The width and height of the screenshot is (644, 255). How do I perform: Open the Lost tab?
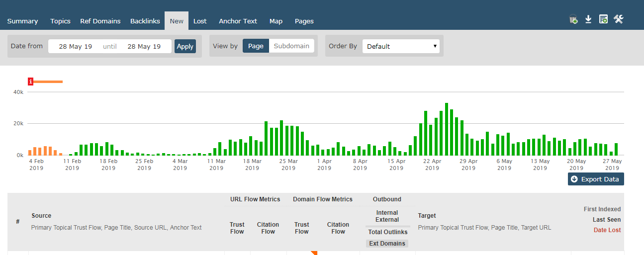click(200, 21)
